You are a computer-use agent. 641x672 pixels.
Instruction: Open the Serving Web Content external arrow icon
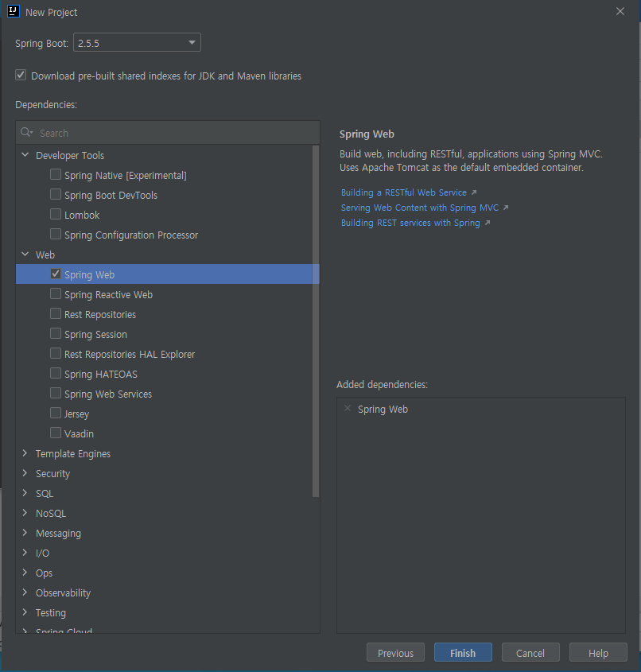point(506,208)
